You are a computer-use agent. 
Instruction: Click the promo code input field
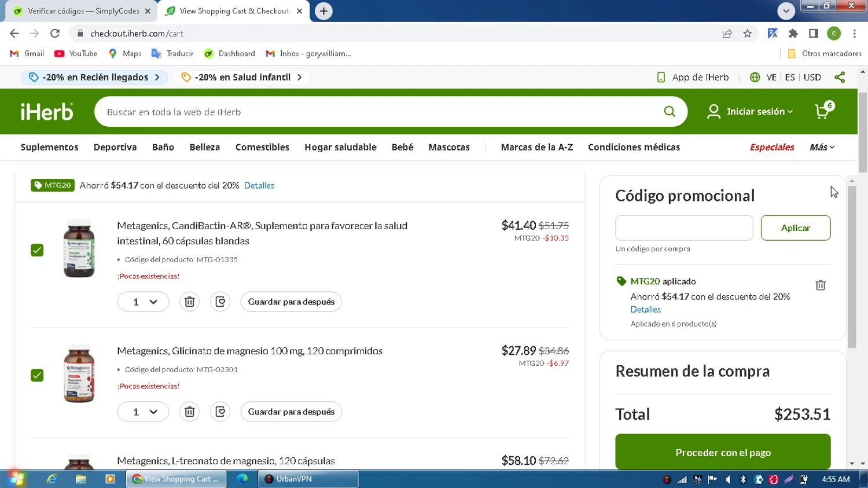[x=684, y=228]
